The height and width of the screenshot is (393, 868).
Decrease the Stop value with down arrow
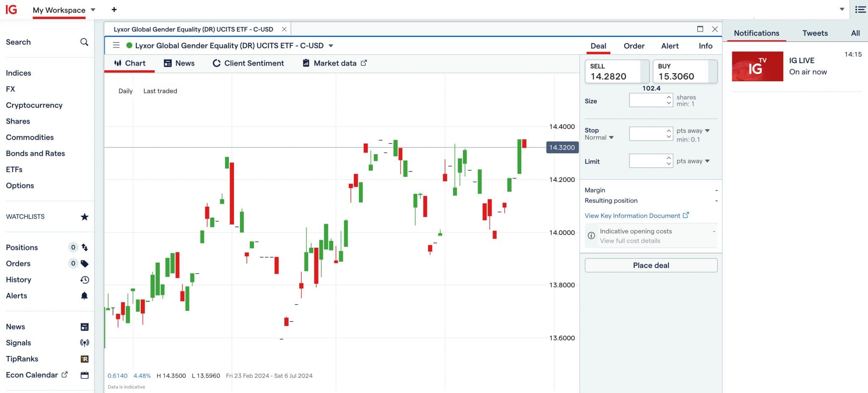669,137
